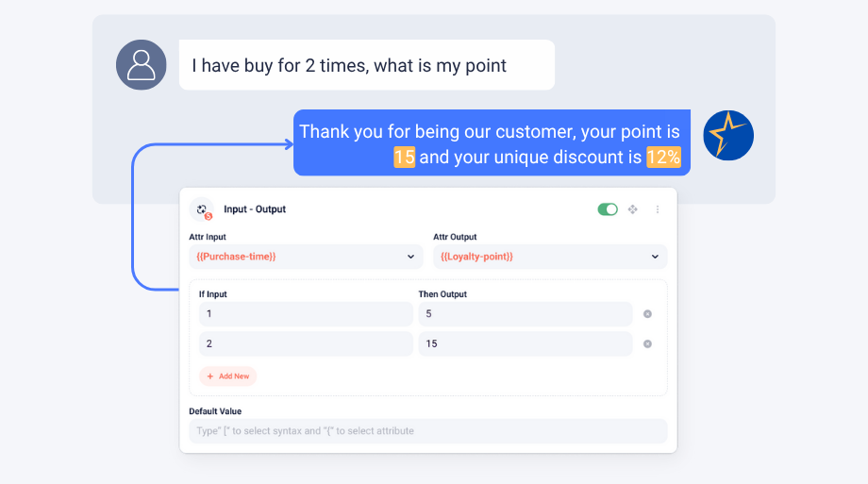The height and width of the screenshot is (484, 868).
Task: Click the gold star bot avatar
Action: 728,135
